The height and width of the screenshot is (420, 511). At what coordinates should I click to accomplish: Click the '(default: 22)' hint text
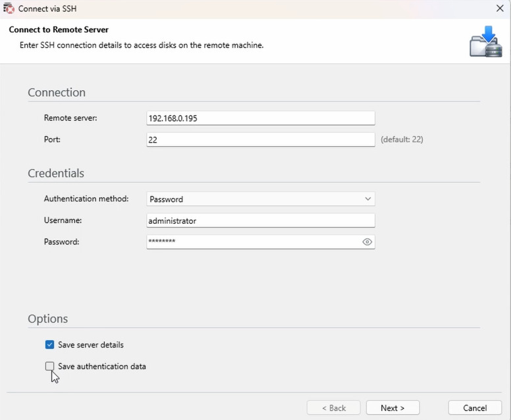402,140
